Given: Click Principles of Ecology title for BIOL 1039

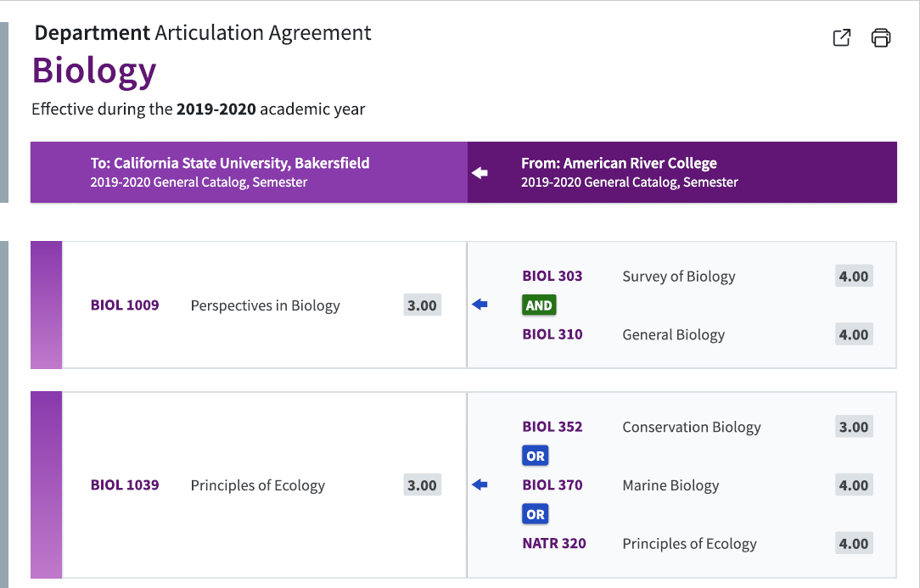Looking at the screenshot, I should click(x=257, y=485).
